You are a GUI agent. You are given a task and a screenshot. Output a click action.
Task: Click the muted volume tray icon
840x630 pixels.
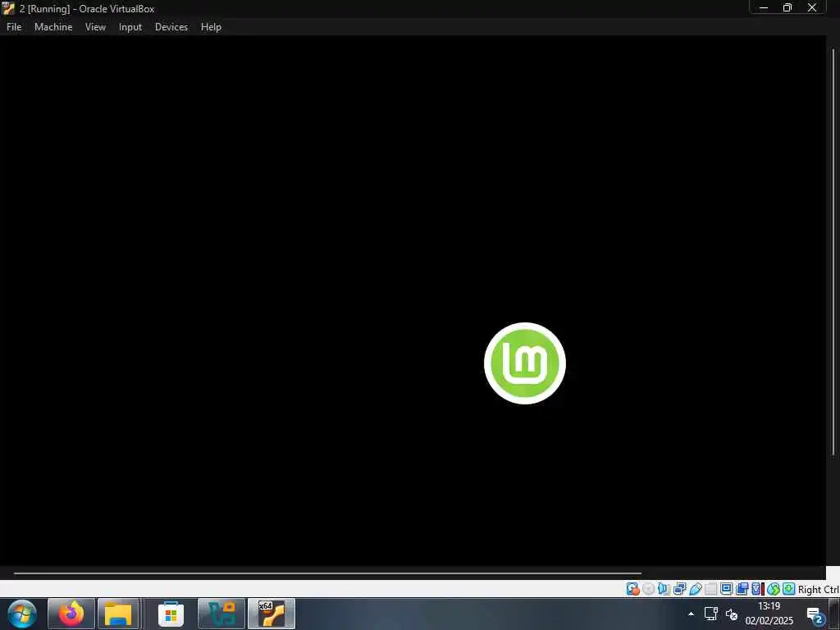click(731, 614)
